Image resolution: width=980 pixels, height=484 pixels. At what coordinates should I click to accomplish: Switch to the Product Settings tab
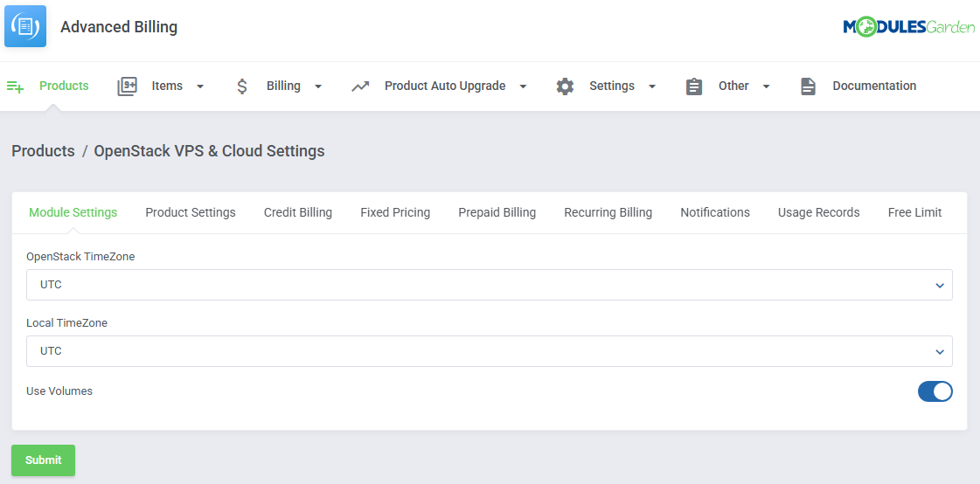[x=191, y=212]
